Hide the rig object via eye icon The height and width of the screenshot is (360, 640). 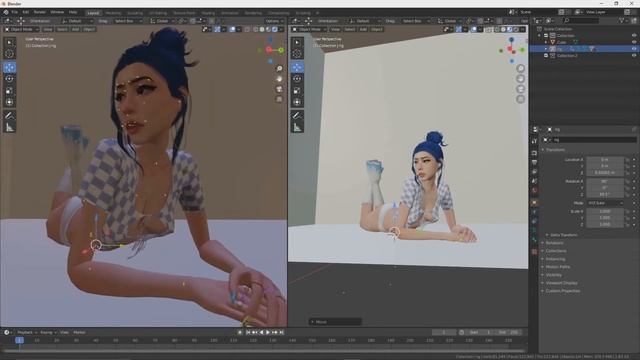634,49
